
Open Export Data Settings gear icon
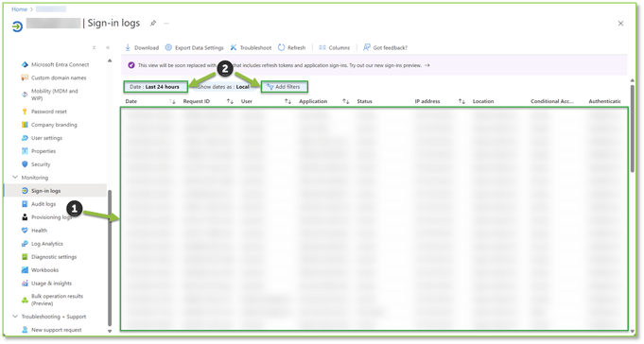168,47
